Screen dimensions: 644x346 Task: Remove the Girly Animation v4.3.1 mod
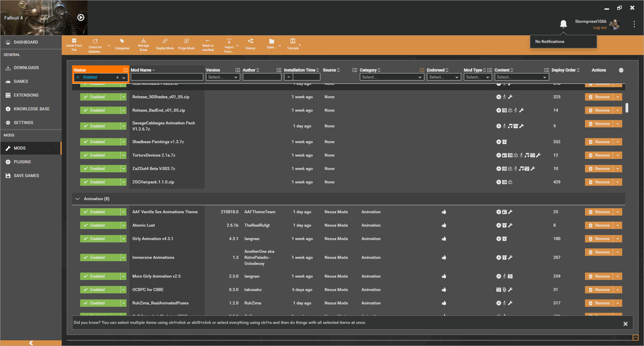tap(599, 239)
